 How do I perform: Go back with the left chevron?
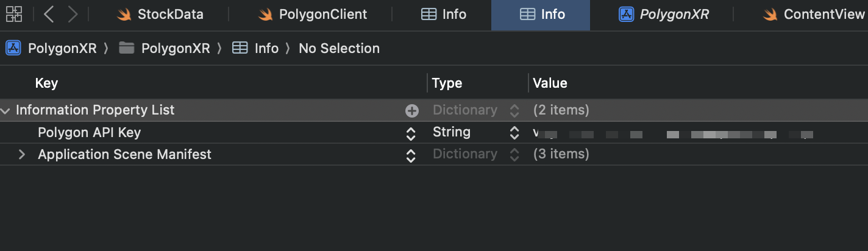[49, 14]
